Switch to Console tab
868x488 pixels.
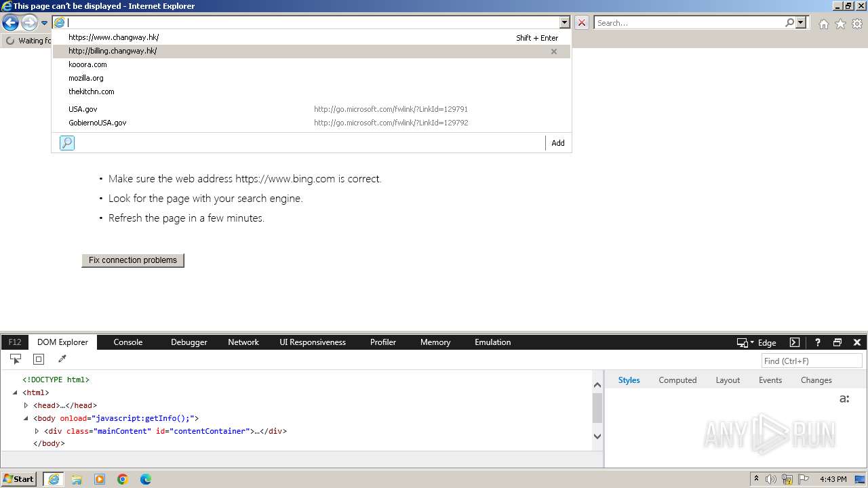pyautogui.click(x=128, y=342)
